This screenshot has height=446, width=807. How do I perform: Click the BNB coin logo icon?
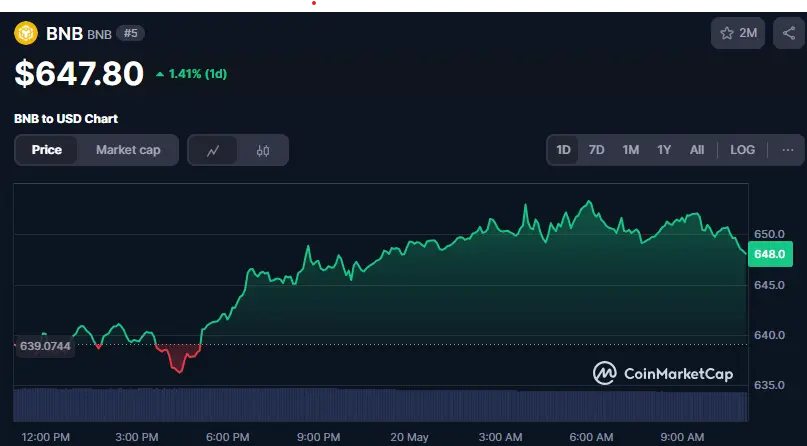26,33
